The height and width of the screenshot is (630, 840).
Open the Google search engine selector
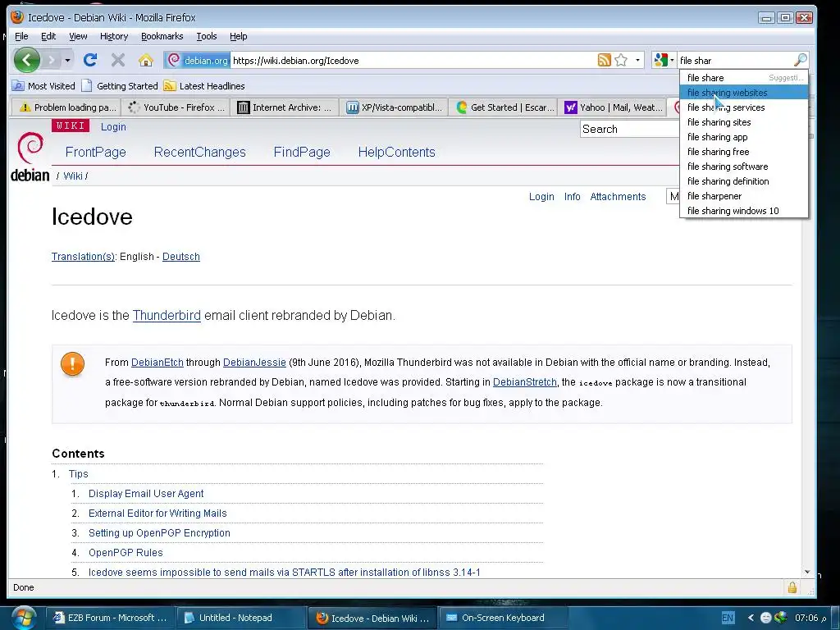click(x=664, y=60)
